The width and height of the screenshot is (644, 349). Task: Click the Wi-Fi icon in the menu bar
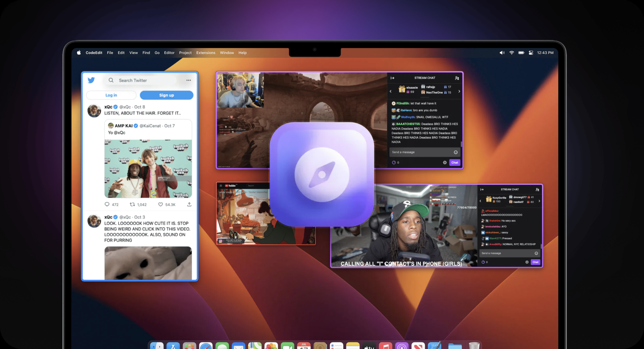pos(512,53)
